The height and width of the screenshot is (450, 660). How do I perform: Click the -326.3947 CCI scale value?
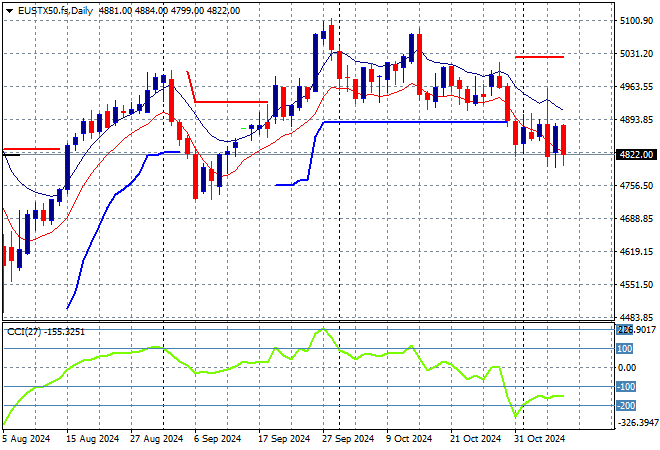[x=636, y=423]
